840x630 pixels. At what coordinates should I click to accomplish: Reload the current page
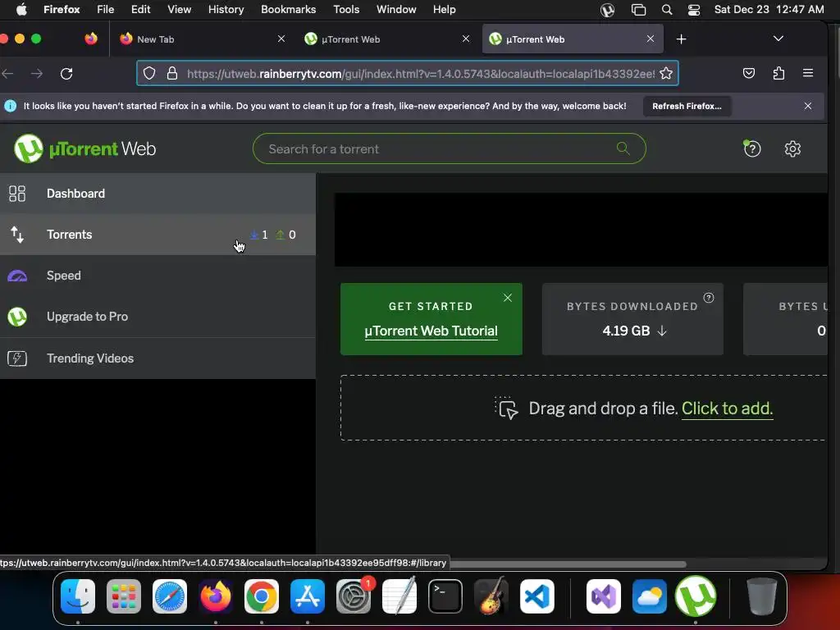66,73
